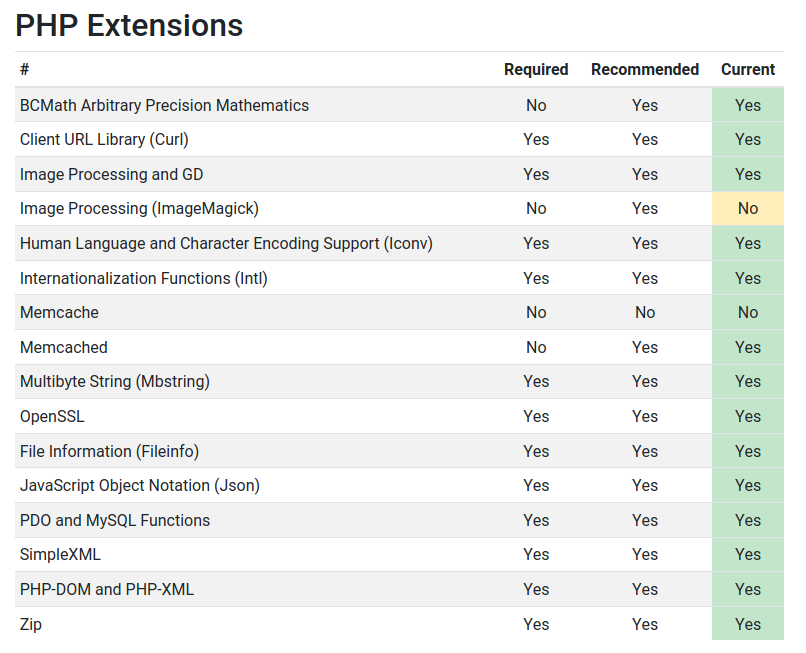
Task: Click File Information (Fileinfo) row
Action: [109, 451]
